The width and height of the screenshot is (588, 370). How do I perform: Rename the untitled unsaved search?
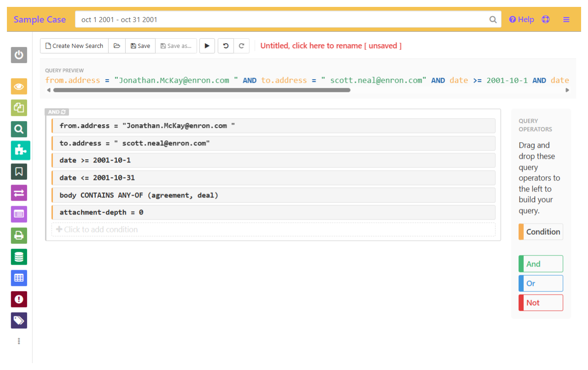[331, 46]
